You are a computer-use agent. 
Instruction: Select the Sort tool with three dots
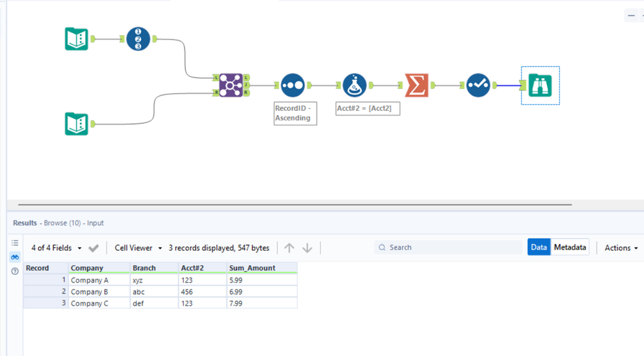pyautogui.click(x=293, y=86)
